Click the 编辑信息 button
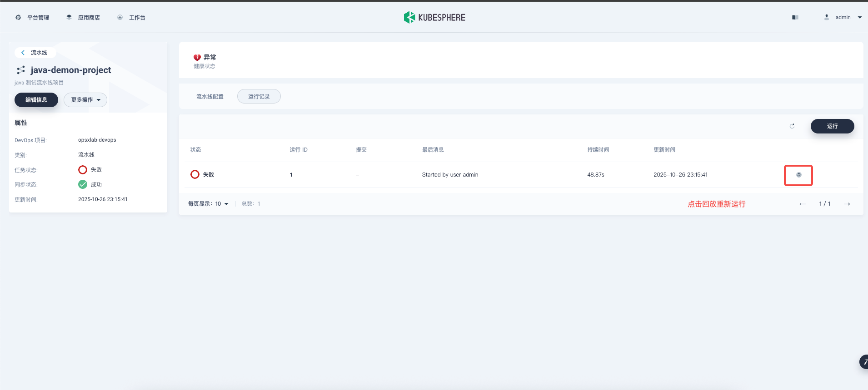 click(x=36, y=100)
